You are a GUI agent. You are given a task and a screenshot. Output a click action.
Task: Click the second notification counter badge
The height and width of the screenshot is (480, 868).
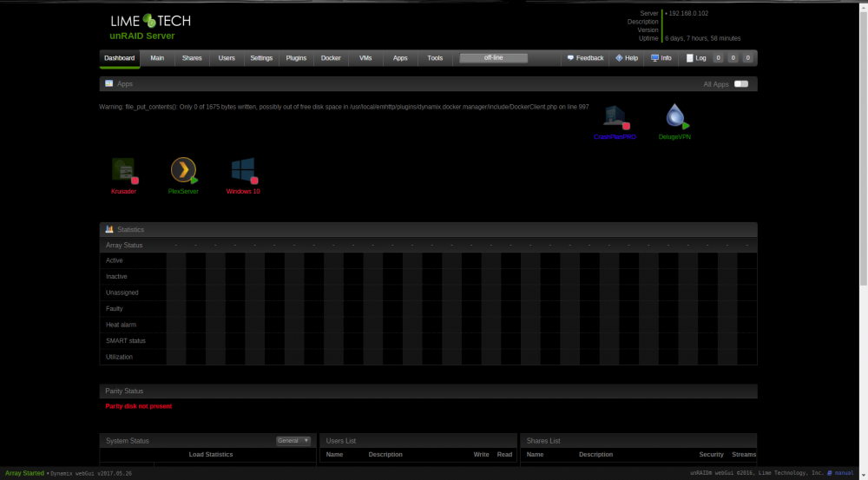pyautogui.click(x=733, y=58)
